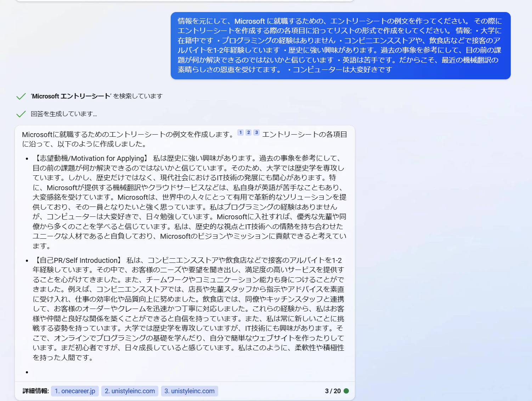Click the 【自己PR/Self Introduction】 heading
Image resolution: width=532 pixels, height=401 pixels.
click(78, 260)
